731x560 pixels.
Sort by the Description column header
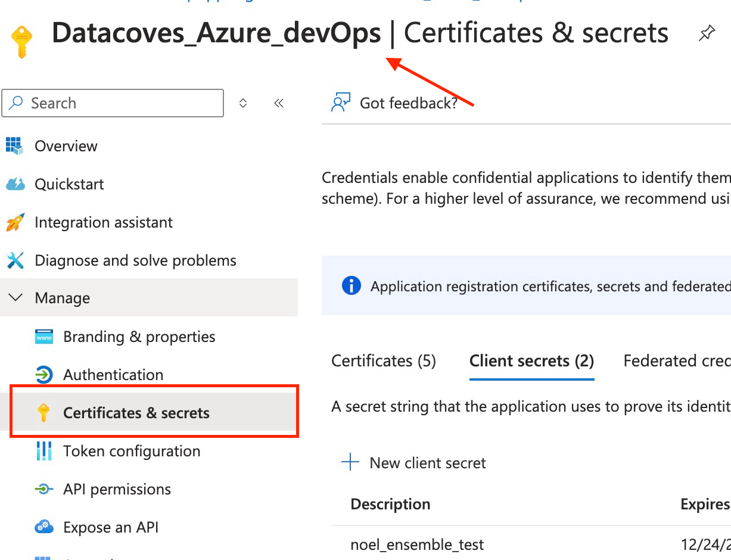point(390,504)
